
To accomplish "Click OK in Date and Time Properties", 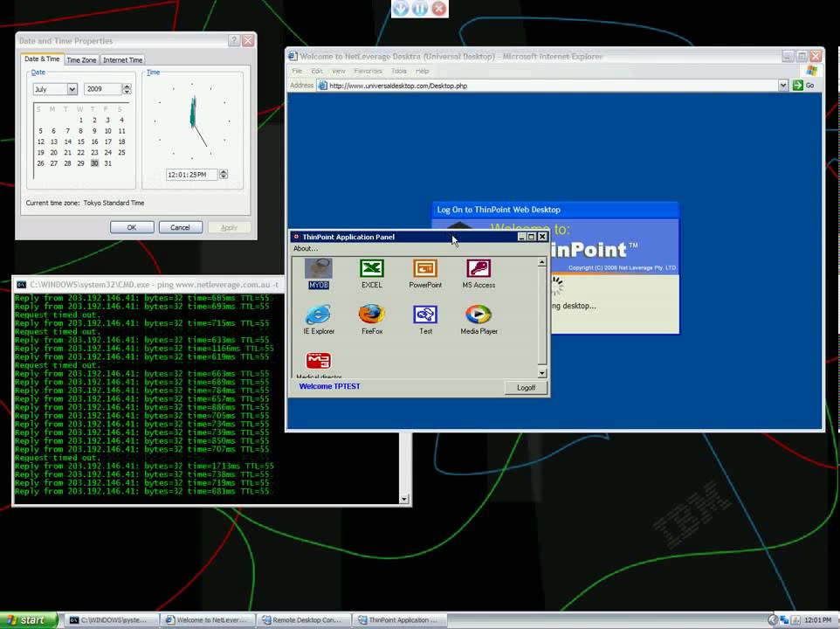I will [x=132, y=227].
